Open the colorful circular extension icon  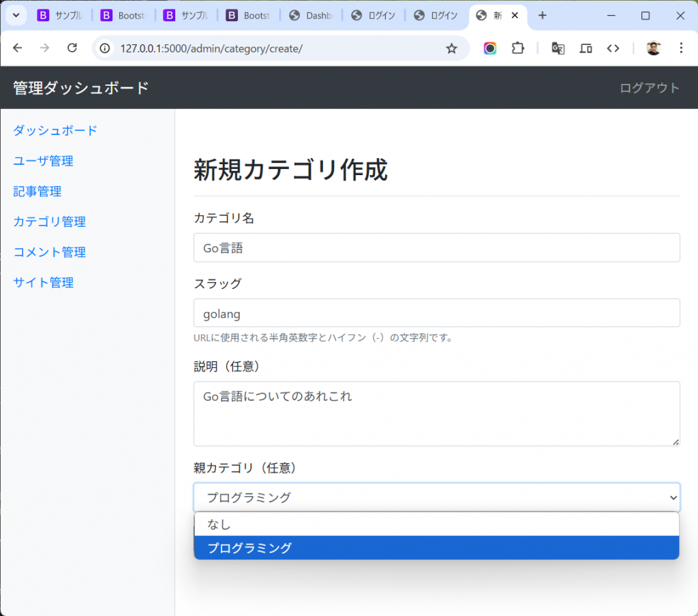pyautogui.click(x=490, y=48)
